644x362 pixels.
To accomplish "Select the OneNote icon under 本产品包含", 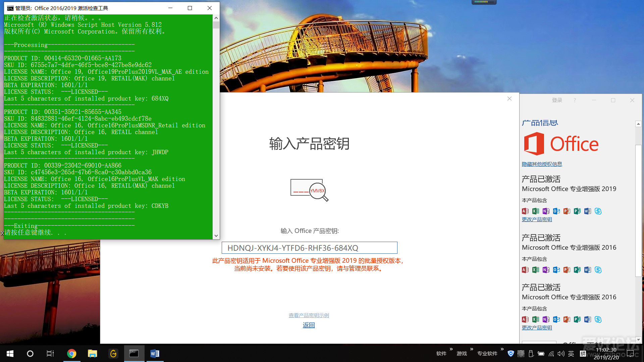I will [546, 211].
